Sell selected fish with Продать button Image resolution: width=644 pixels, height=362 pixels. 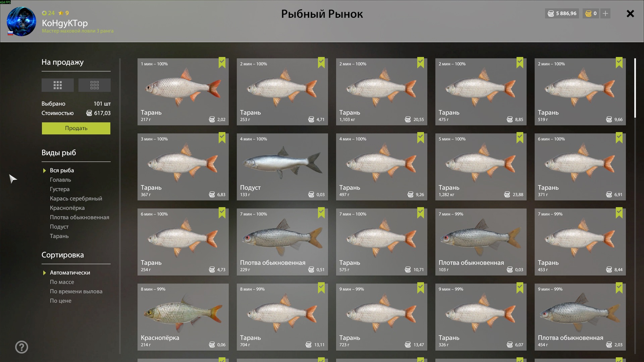click(x=76, y=128)
